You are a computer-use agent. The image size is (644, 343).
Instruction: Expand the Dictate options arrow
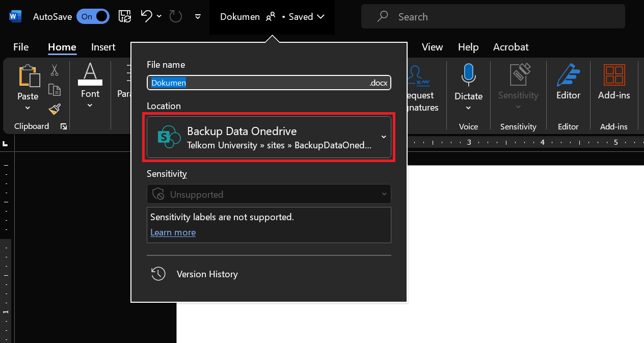pyautogui.click(x=468, y=108)
